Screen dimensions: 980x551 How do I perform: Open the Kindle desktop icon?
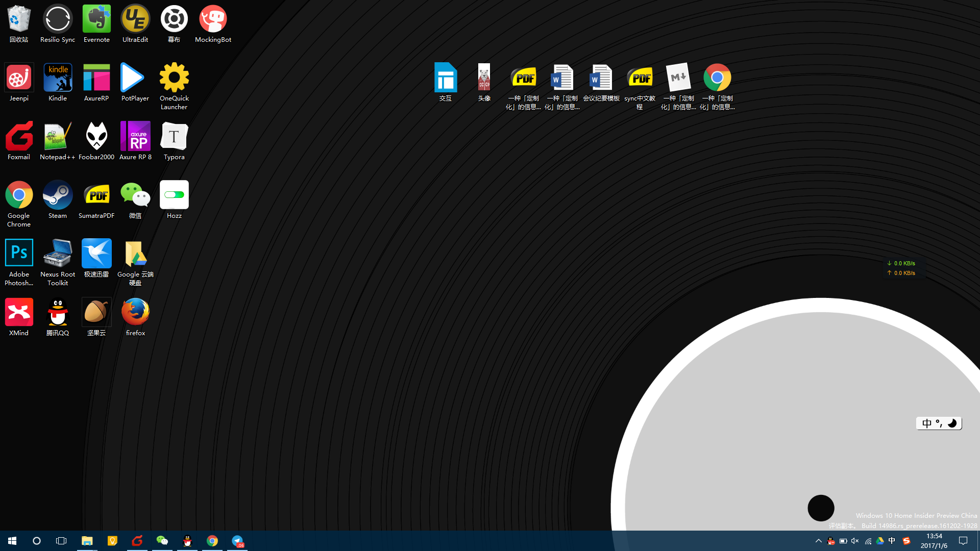(x=58, y=83)
